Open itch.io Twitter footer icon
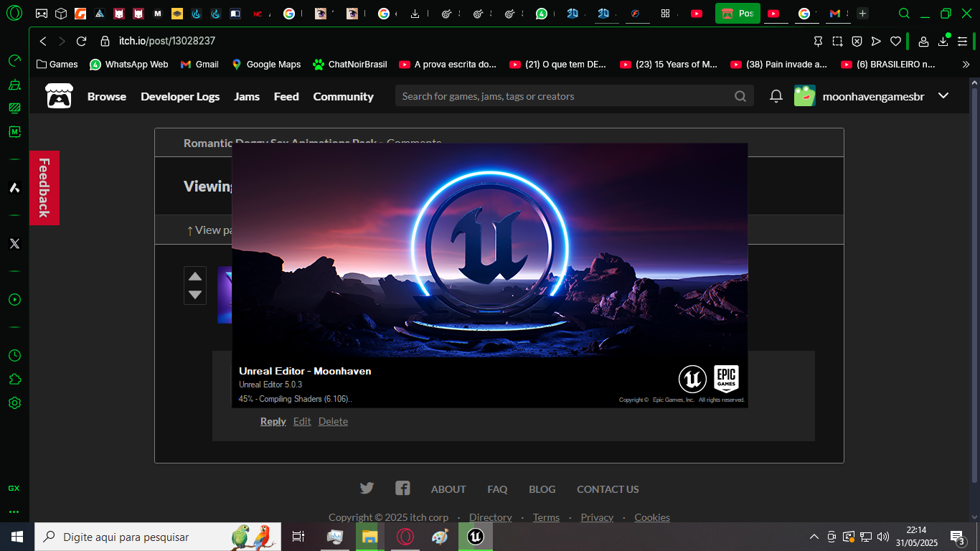Image resolution: width=980 pixels, height=551 pixels. click(367, 489)
